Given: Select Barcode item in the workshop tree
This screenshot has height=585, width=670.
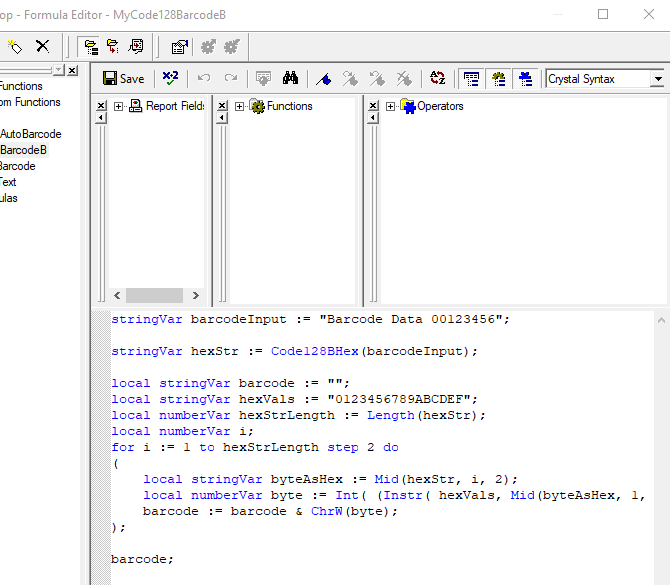Looking at the screenshot, I should pos(18,166).
